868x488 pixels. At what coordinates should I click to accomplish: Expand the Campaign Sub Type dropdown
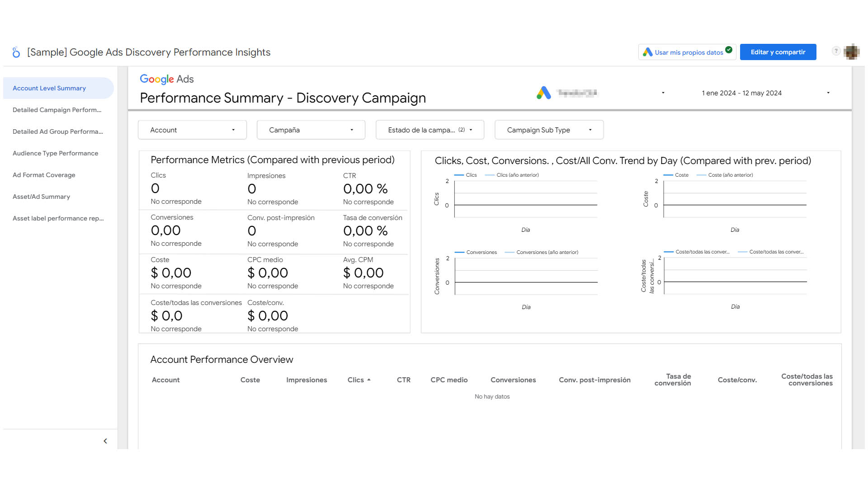549,130
